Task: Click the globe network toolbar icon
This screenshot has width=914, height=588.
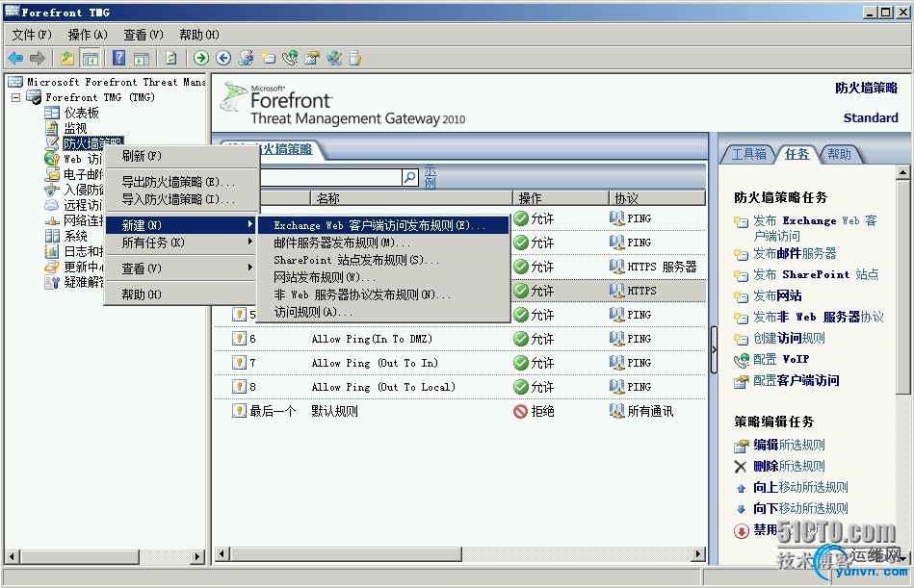Action: pos(334,58)
